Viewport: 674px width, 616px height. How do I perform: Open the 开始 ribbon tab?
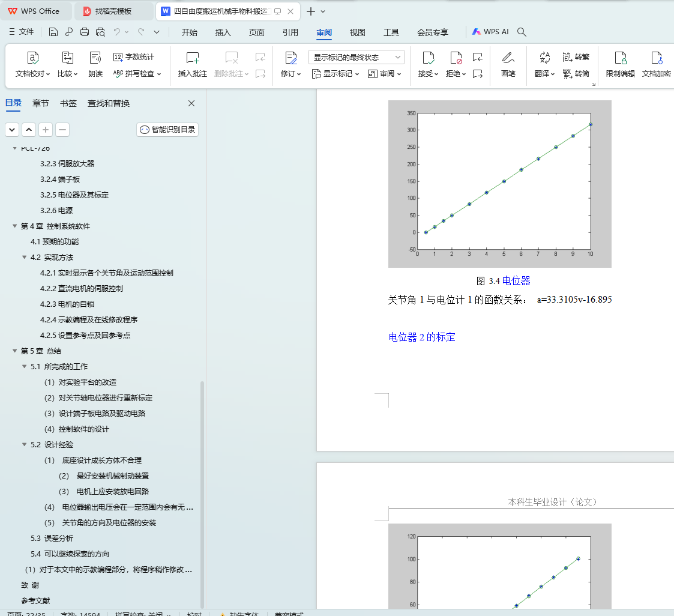pyautogui.click(x=189, y=32)
